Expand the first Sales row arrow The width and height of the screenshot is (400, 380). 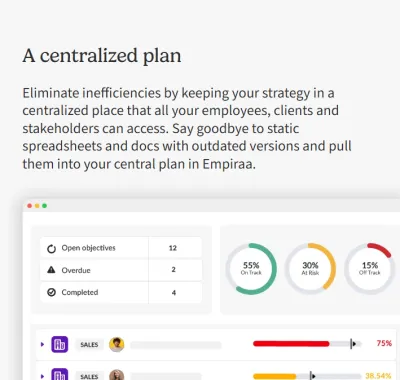click(42, 344)
